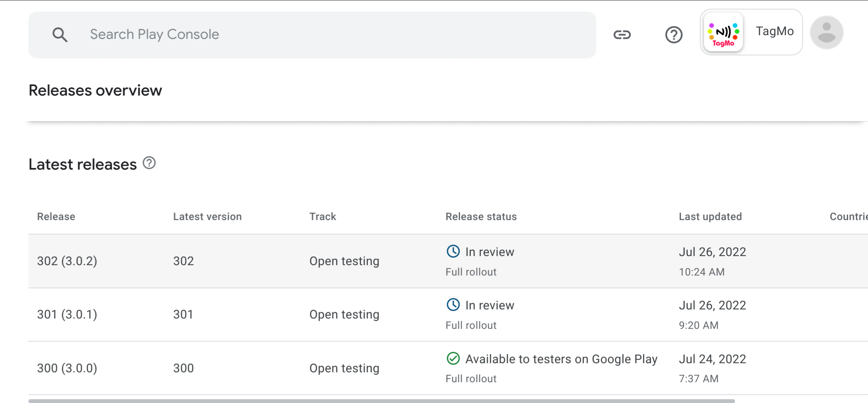Click the Last updated column header
This screenshot has height=403, width=868.
pyautogui.click(x=710, y=217)
